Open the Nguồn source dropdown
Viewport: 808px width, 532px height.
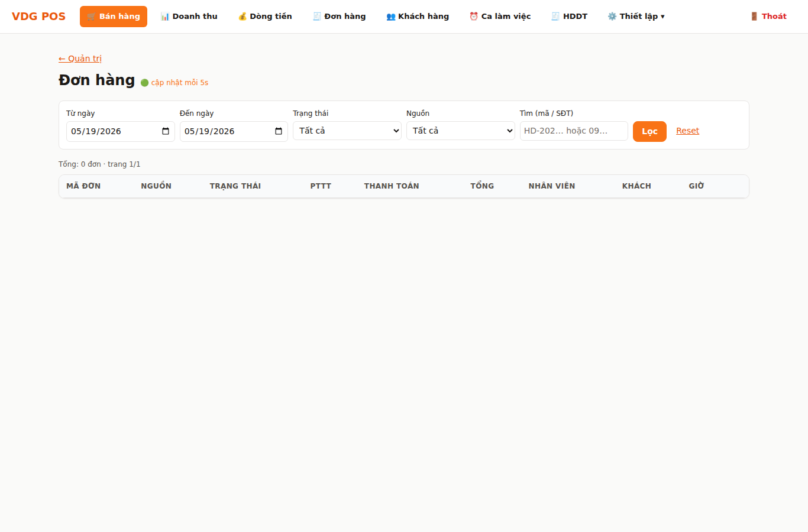pos(461,131)
